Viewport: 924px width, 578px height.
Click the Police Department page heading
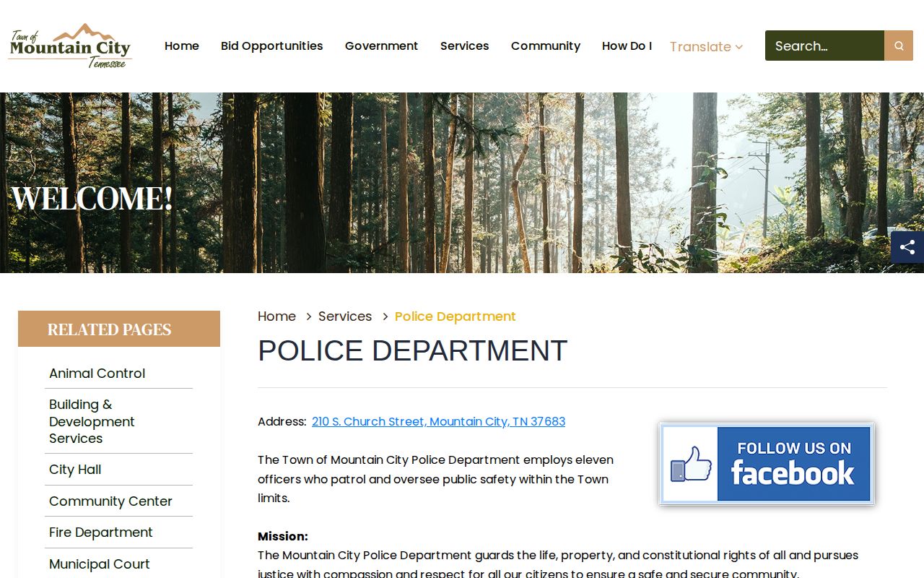point(413,351)
